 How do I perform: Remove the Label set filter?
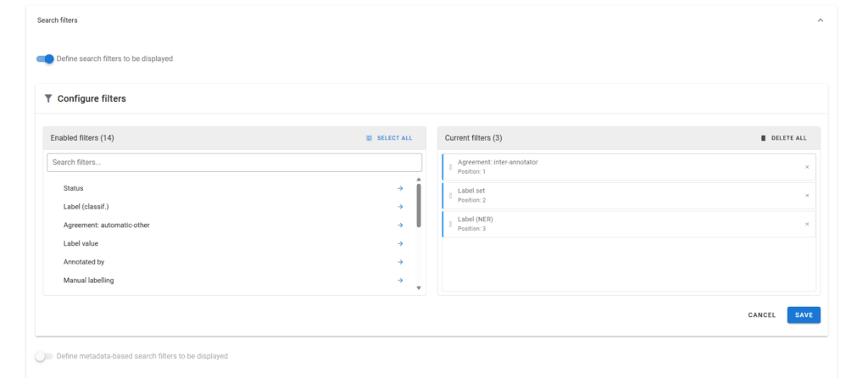807,196
